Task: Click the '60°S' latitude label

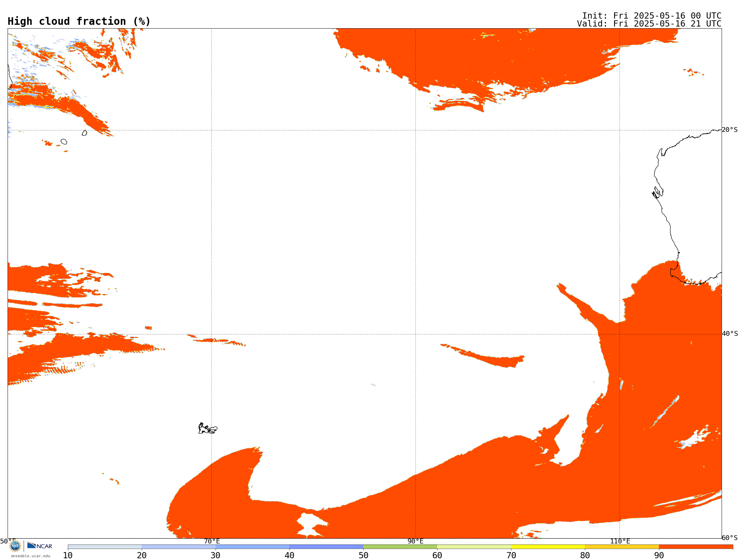Action: click(x=730, y=538)
